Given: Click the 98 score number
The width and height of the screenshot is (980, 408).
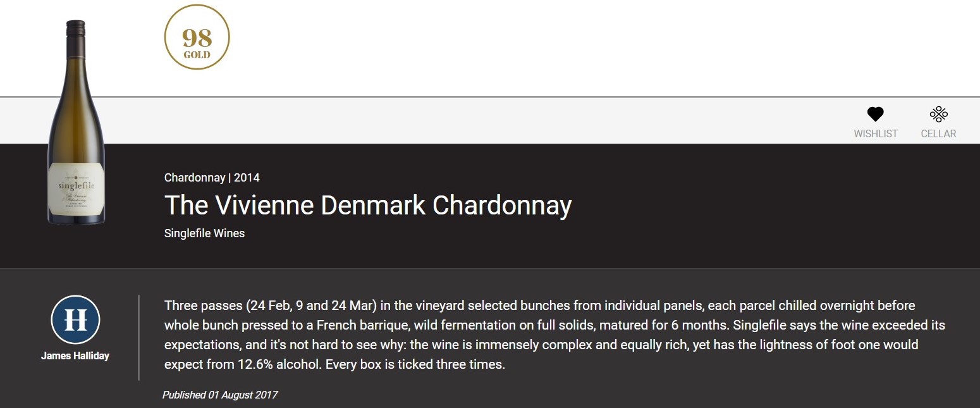Looking at the screenshot, I should 197,37.
